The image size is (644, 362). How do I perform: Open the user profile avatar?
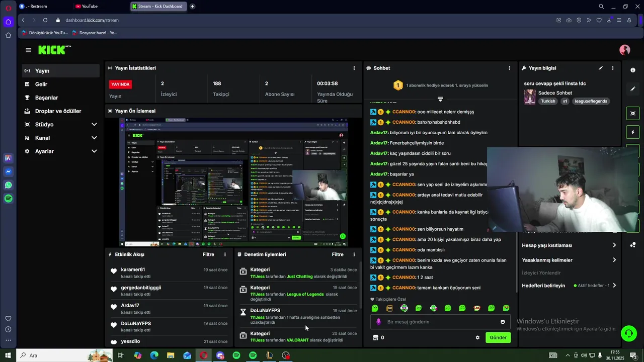[x=625, y=50]
